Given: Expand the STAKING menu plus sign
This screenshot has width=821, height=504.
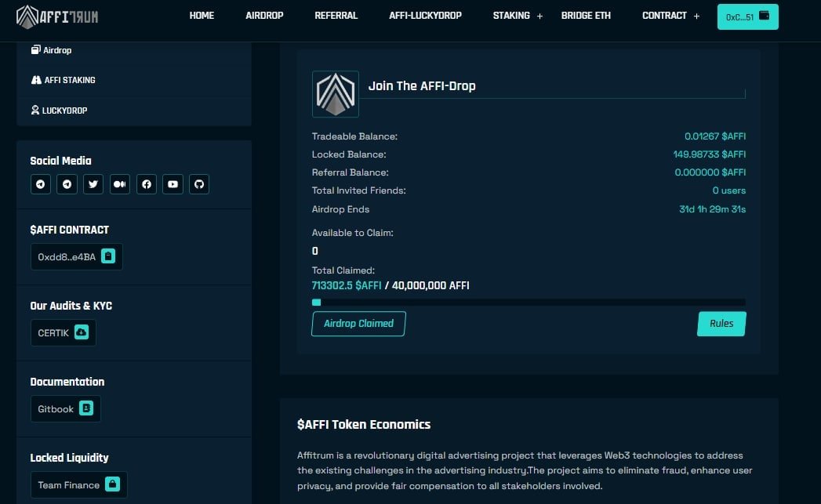Looking at the screenshot, I should (x=539, y=16).
